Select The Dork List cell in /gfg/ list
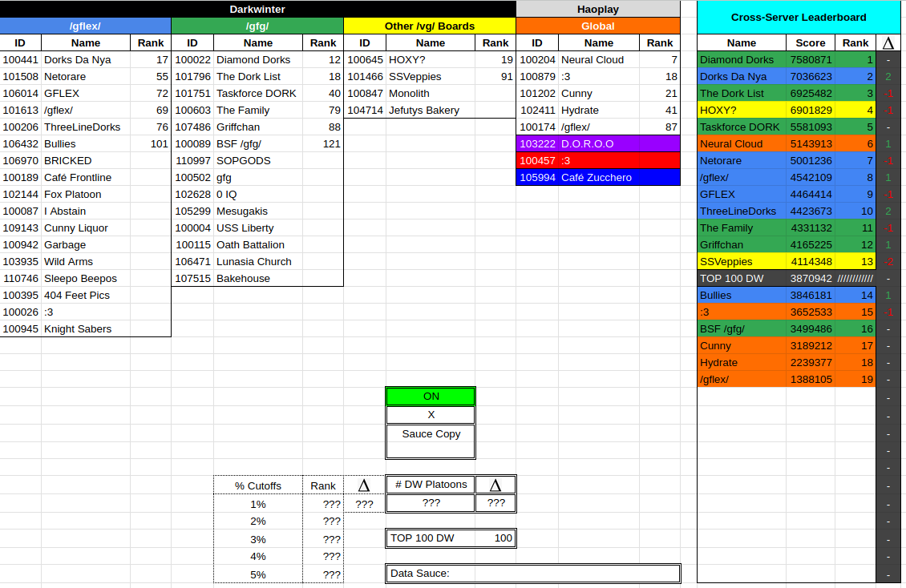The image size is (906, 588). [257, 77]
